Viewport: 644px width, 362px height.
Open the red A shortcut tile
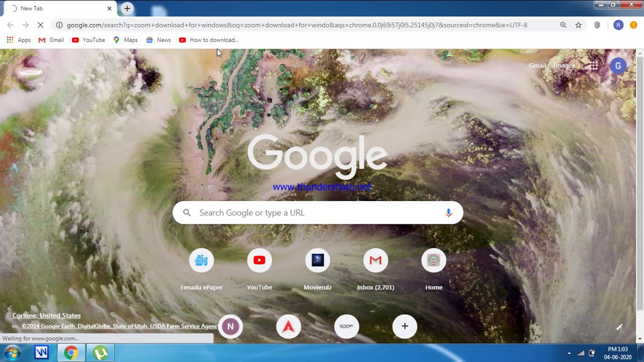288,326
